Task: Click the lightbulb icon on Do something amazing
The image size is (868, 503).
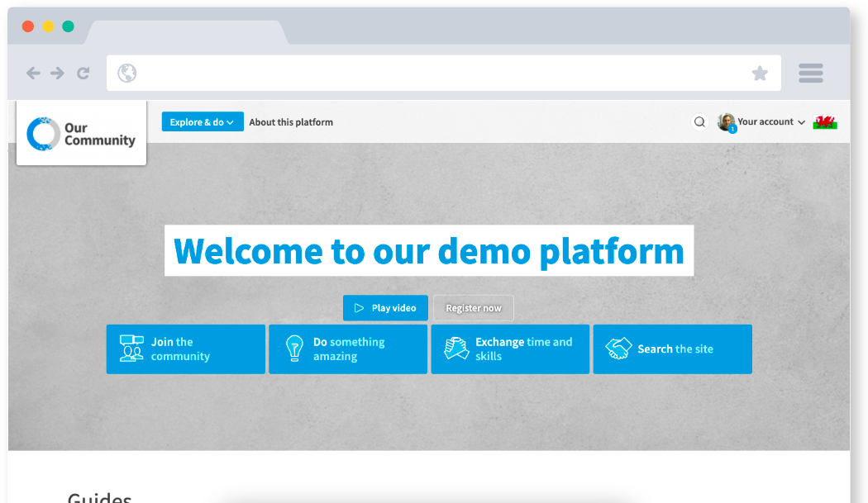Action: (294, 349)
